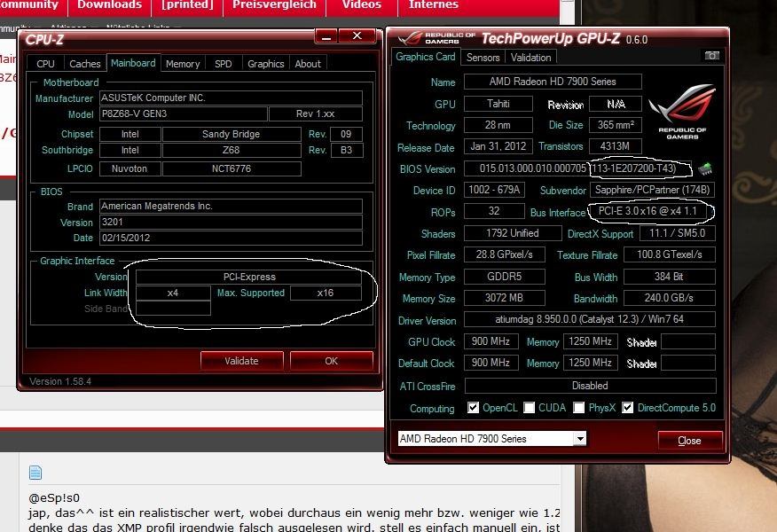Screen dimensions: 777x532
Task: Open the Validation tab in GPU-Z
Action: (530, 58)
